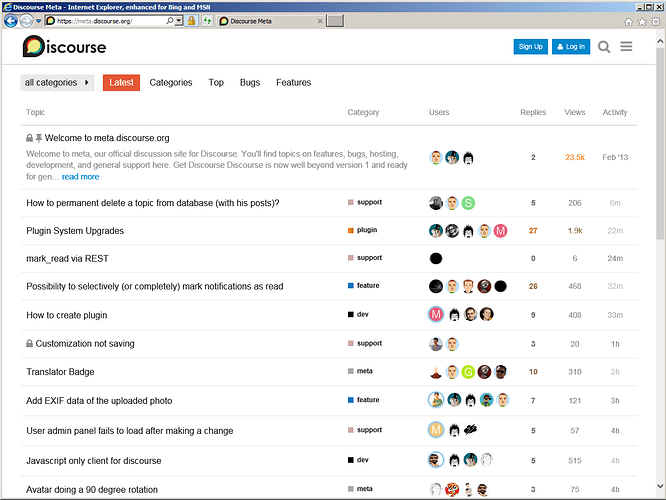Viewport: 666px width, 500px height.
Task: Open Customization not saving topic
Action: [x=85, y=344]
